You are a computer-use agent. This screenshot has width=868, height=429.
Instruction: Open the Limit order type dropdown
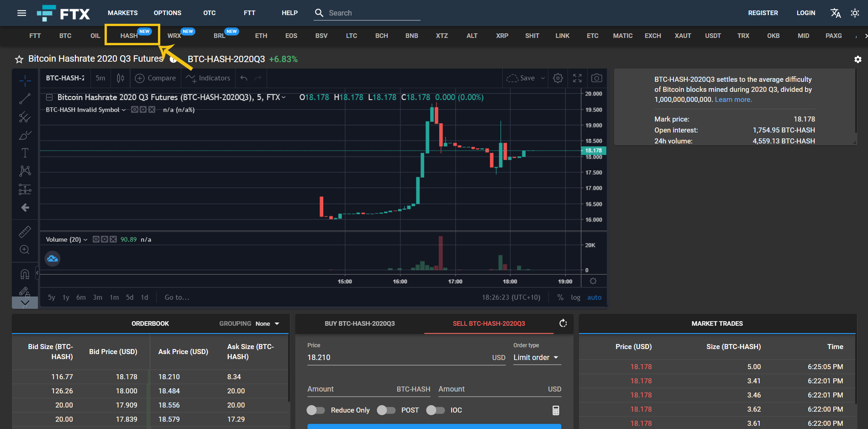[x=537, y=357]
